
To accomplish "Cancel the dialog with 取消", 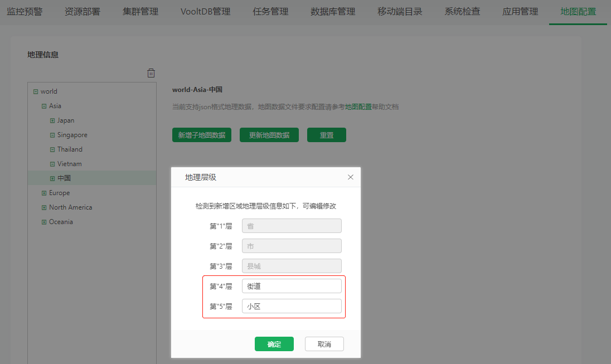I will click(x=324, y=344).
